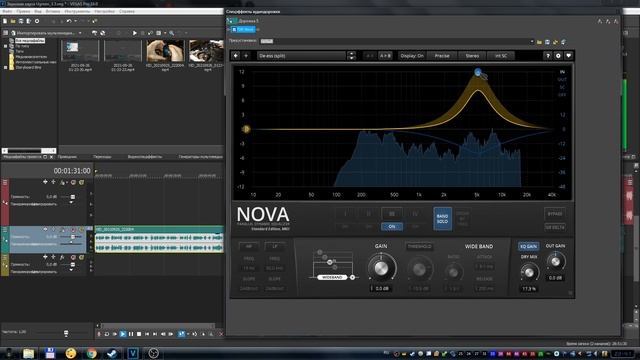Switch to Transitions tab

102,157
